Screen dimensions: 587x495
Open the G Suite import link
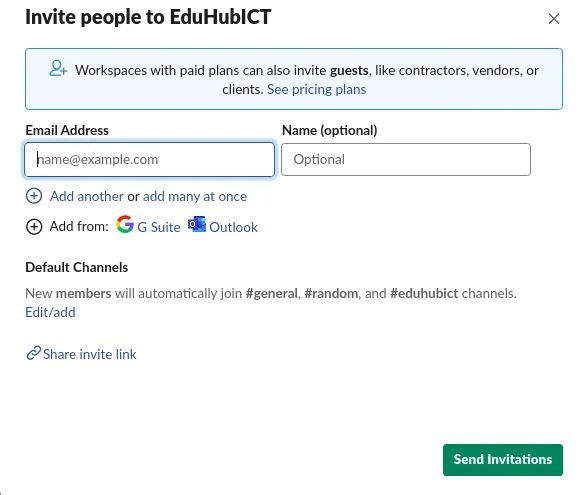[159, 227]
